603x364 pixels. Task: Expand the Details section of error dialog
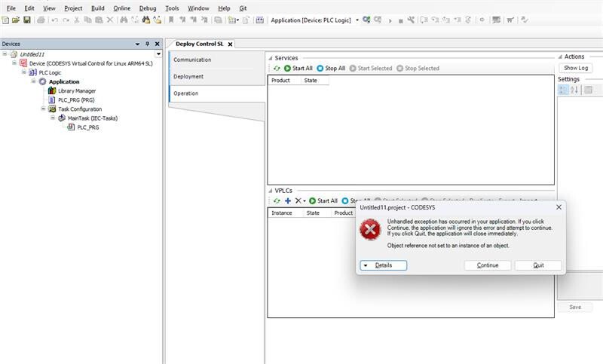click(x=384, y=265)
